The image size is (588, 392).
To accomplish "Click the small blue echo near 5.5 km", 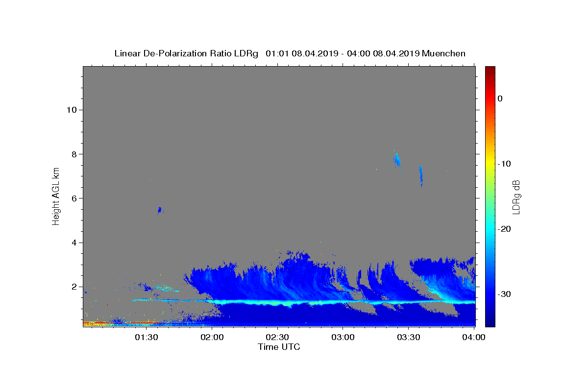I will pyautogui.click(x=160, y=210).
